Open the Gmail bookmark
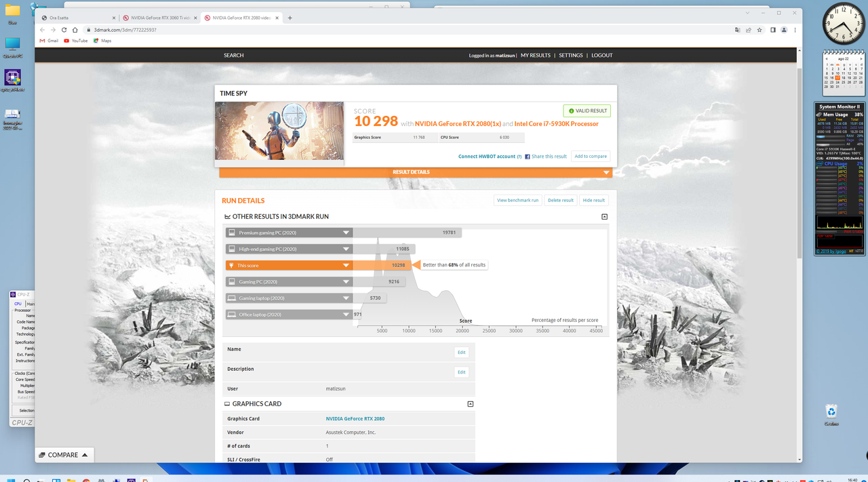Image resolution: width=868 pixels, height=482 pixels. 49,41
